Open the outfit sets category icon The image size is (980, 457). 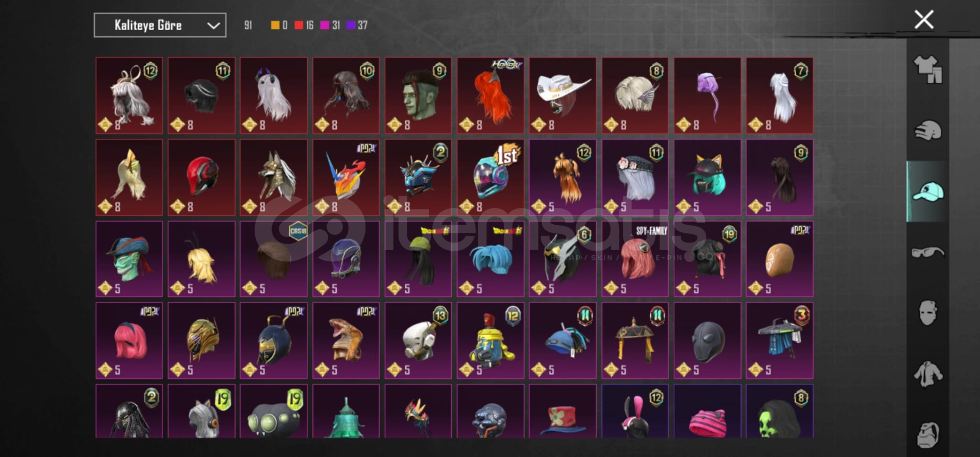(928, 69)
